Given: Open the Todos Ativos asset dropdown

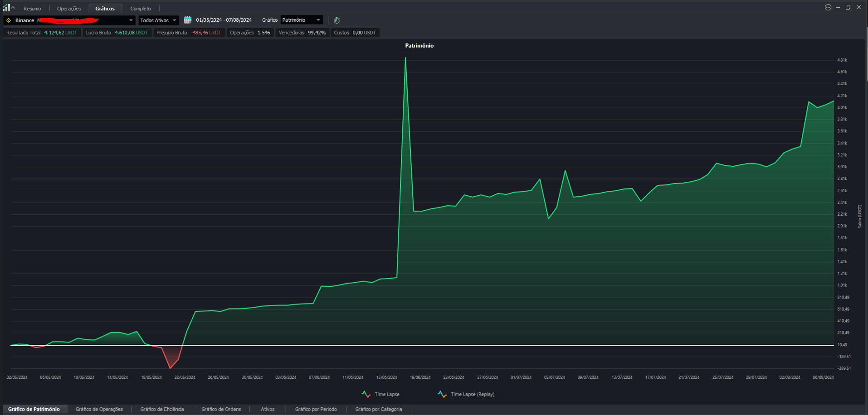Looking at the screenshot, I should click(158, 20).
